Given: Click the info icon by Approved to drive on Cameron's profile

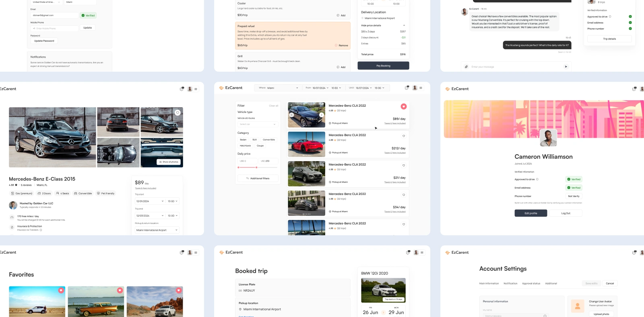Looking at the screenshot, I should (x=537, y=179).
